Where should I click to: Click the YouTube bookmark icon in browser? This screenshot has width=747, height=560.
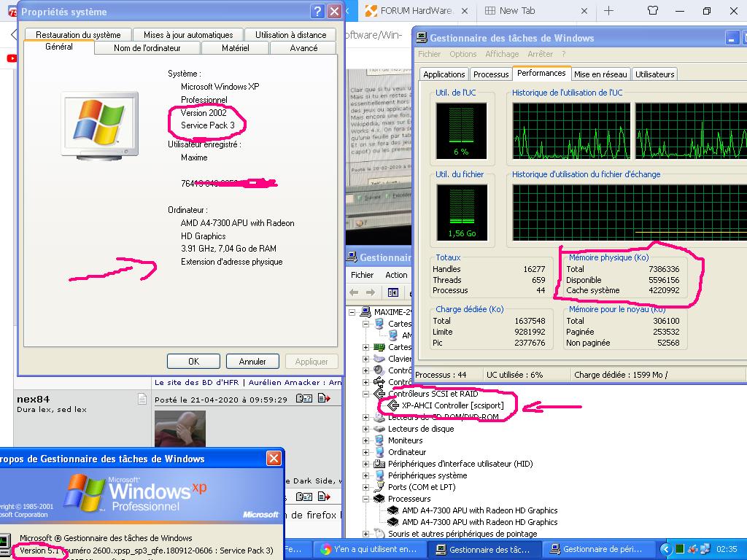tap(12, 58)
